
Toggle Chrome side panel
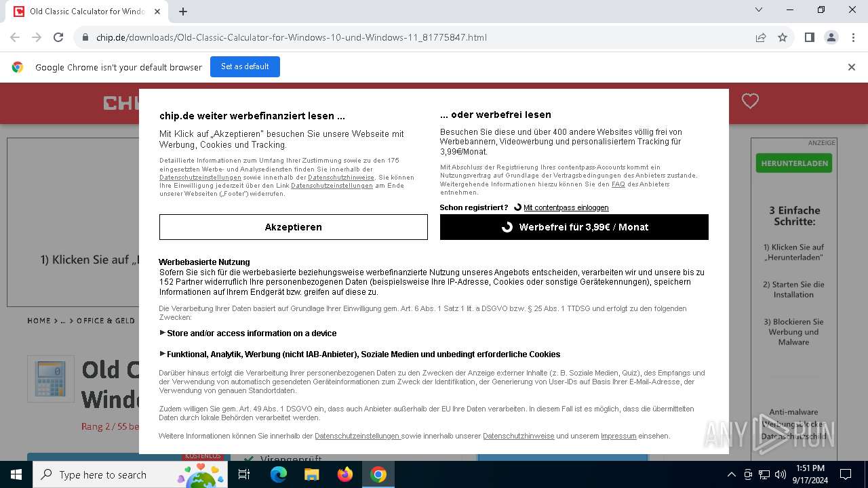click(x=809, y=37)
